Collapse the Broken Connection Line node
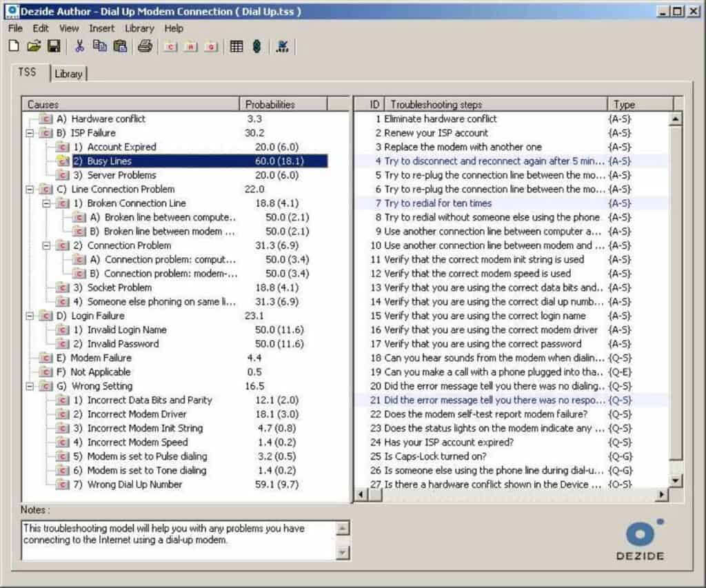This screenshot has height=588, width=706. 46,203
